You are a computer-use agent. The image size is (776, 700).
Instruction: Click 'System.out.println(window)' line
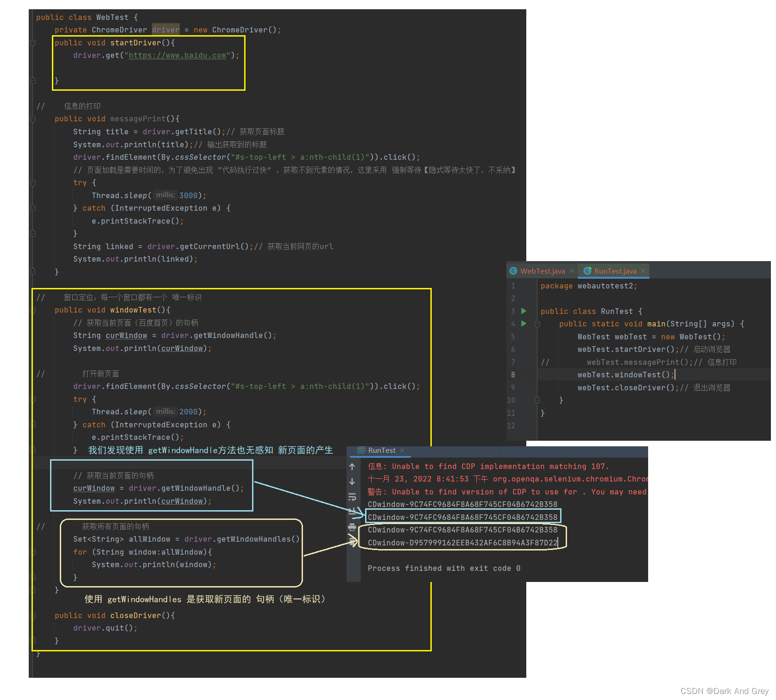(154, 564)
